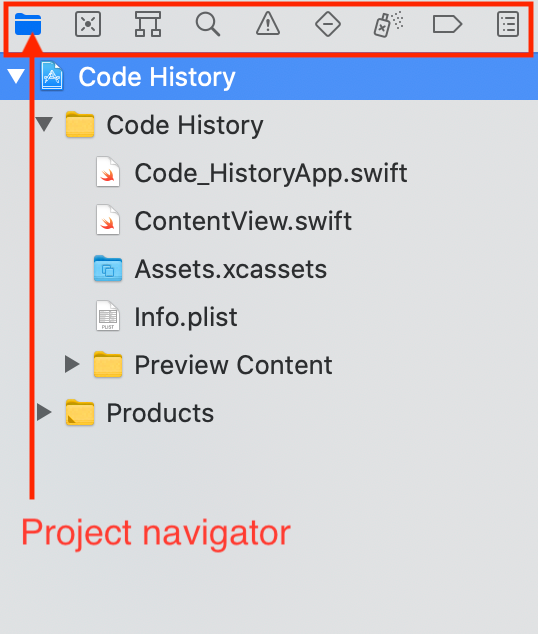
Task: Select the Preview Content folder name
Action: [233, 365]
